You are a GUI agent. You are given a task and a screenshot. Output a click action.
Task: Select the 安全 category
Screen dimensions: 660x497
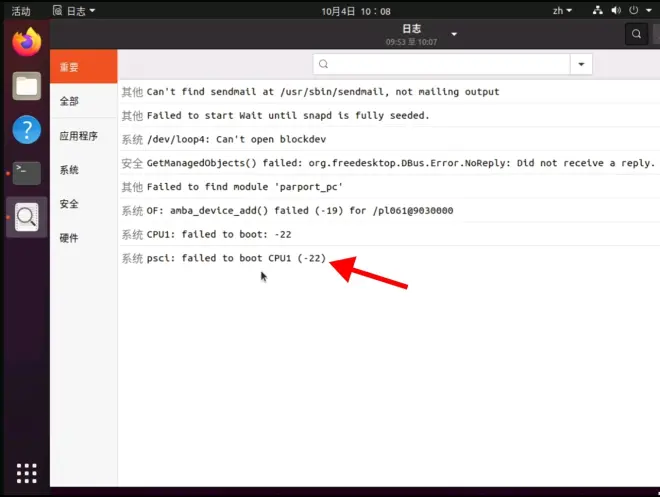pos(83,204)
